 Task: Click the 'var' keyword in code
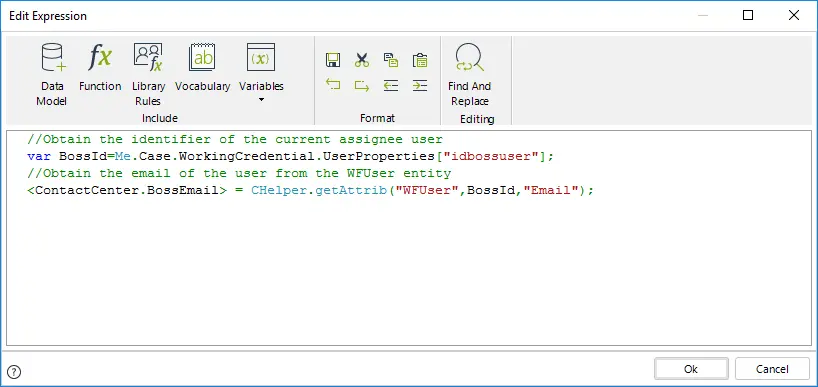tap(39, 156)
